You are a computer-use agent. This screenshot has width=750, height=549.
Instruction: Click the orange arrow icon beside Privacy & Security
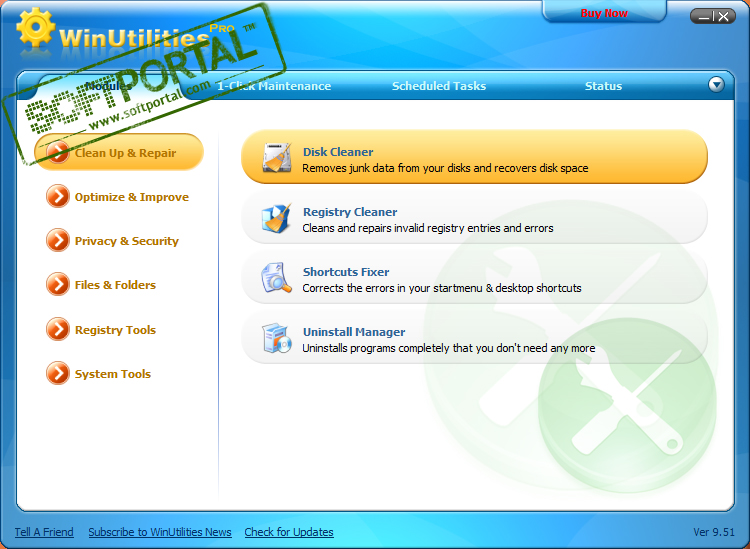point(58,240)
